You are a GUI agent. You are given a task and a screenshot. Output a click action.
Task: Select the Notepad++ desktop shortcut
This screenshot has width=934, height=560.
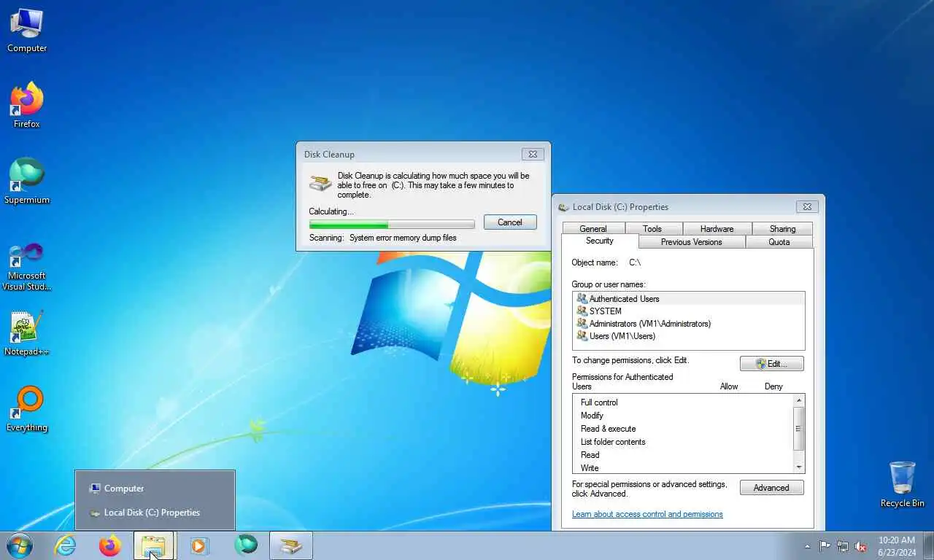27,333
